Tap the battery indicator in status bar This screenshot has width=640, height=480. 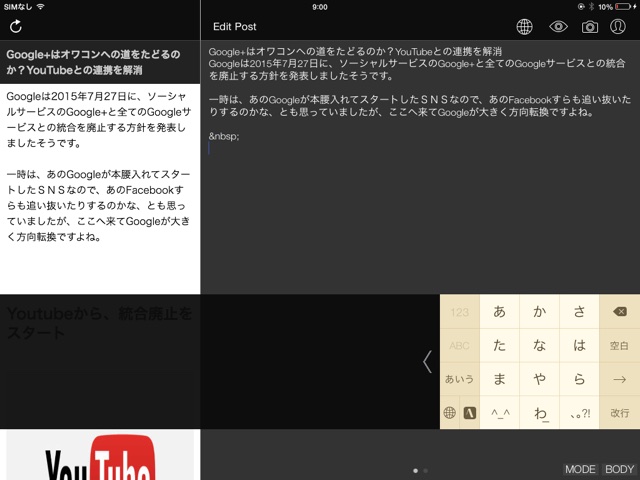click(625, 7)
